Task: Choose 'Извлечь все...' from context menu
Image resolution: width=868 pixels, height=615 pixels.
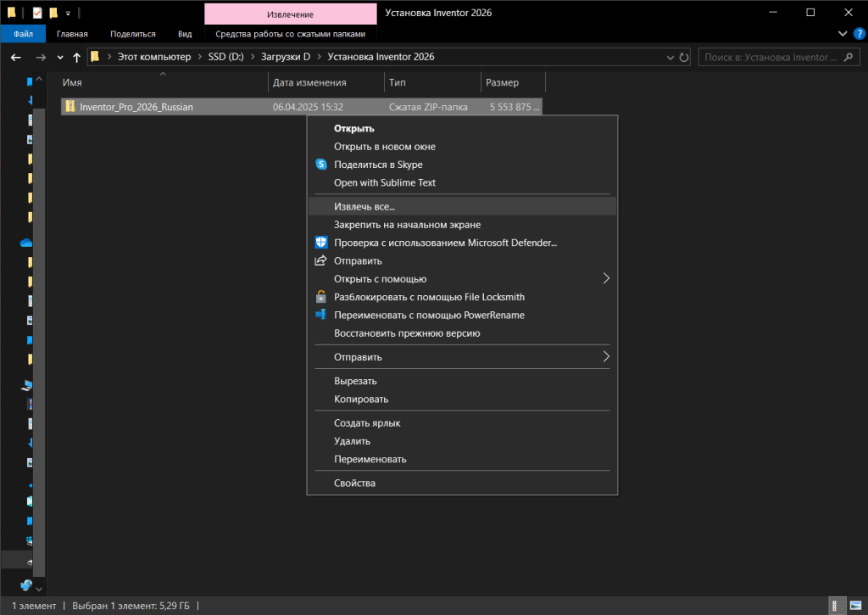Action: (364, 206)
